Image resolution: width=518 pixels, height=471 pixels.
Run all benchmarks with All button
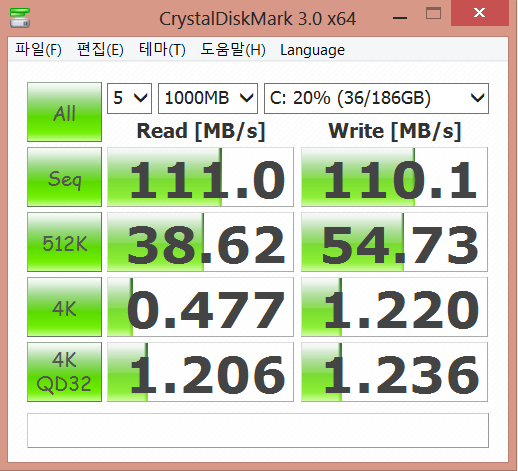click(x=64, y=112)
